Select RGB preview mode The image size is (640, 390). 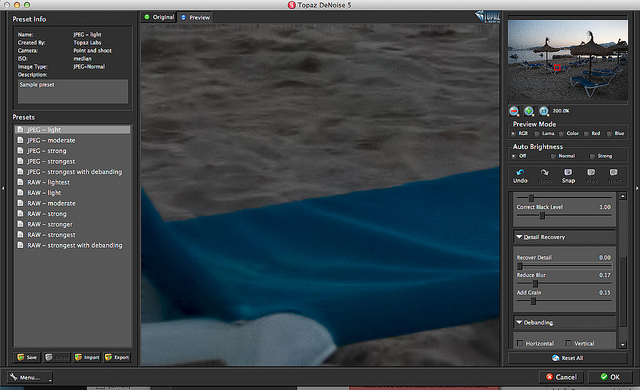(513, 134)
